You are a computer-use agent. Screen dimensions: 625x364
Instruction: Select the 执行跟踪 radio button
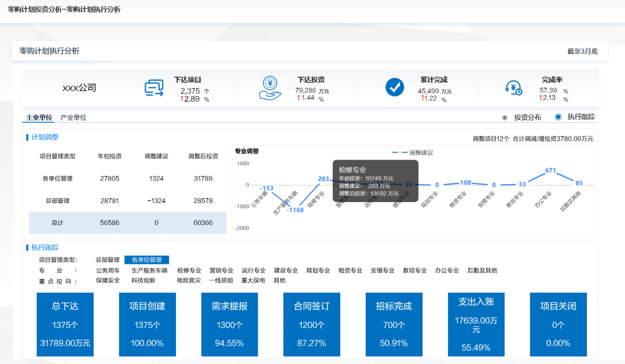(x=557, y=117)
